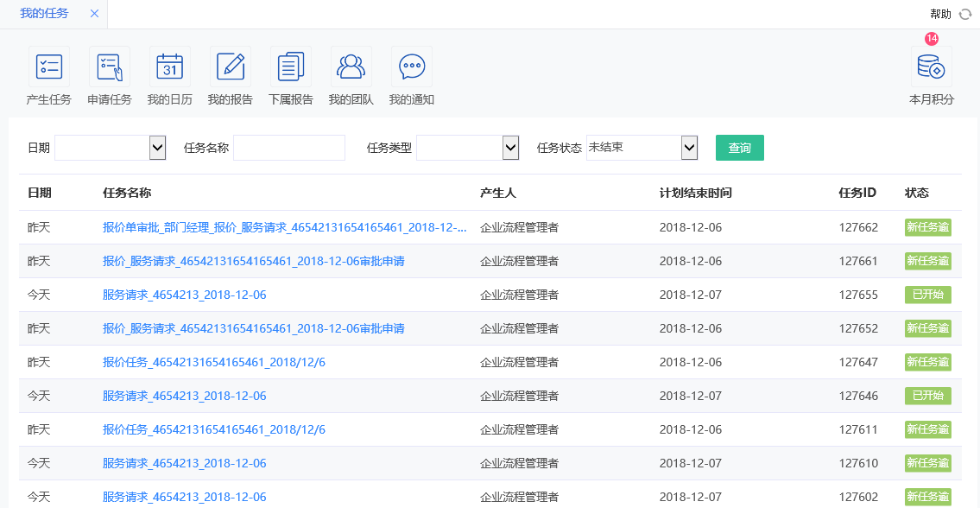Open 下属报告 report icon

pyautogui.click(x=290, y=66)
